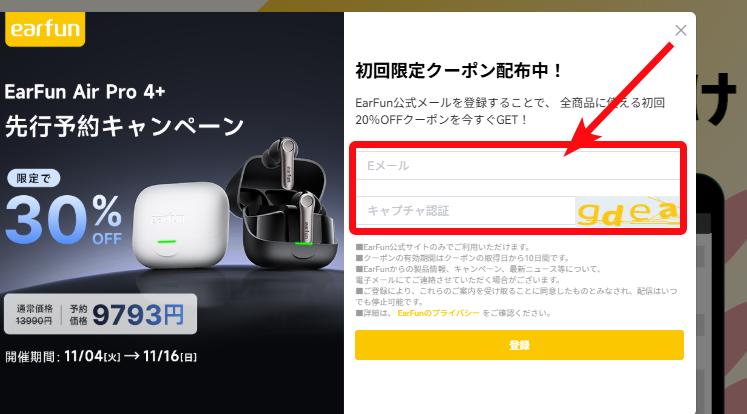Focus the Eメール input field

point(518,165)
